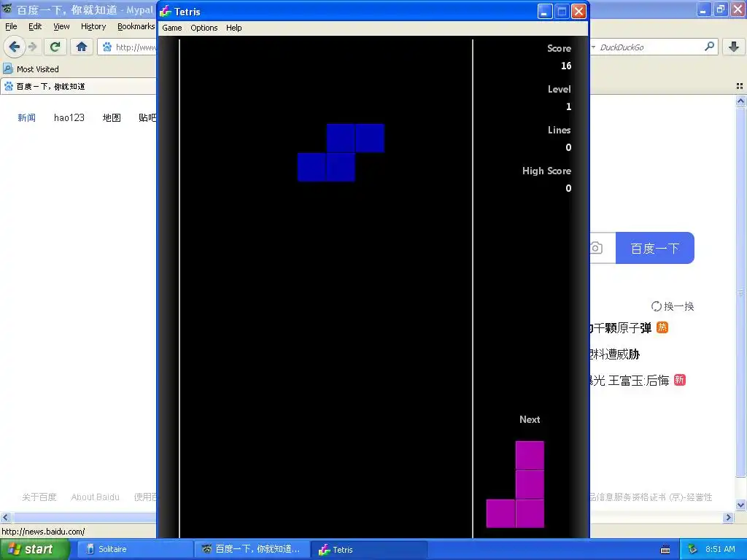Switch to the Baidu browser taskbar button

point(252,549)
